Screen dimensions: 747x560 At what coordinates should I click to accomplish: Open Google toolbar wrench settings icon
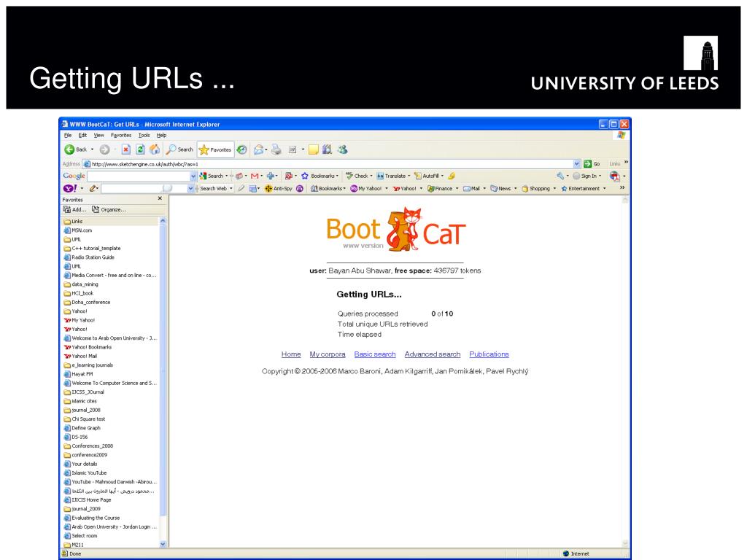[x=560, y=176]
